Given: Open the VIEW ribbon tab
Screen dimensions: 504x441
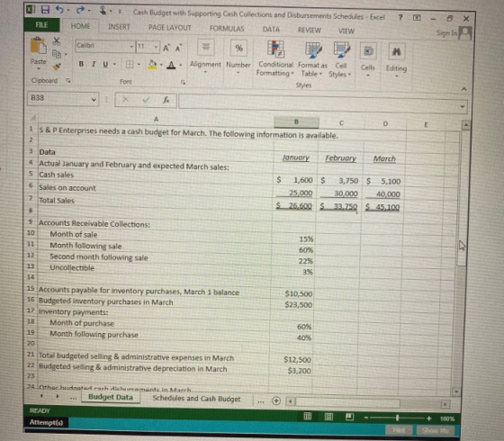Looking at the screenshot, I should [x=346, y=31].
